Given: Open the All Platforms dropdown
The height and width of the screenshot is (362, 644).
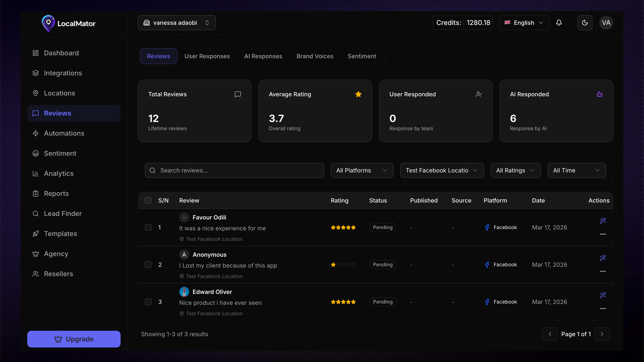Looking at the screenshot, I should coord(362,170).
